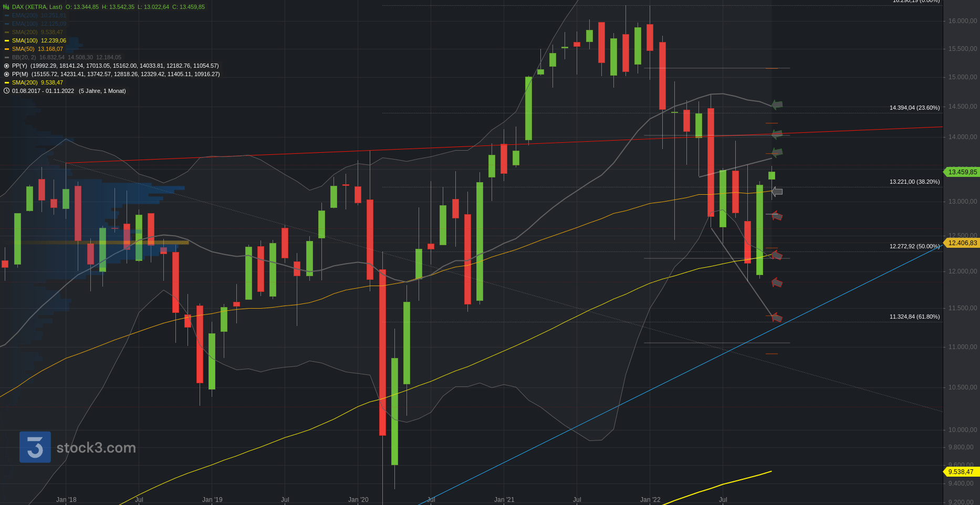This screenshot has width=980, height=505.
Task: Visit the stock3.com watermark link
Action: [96, 448]
